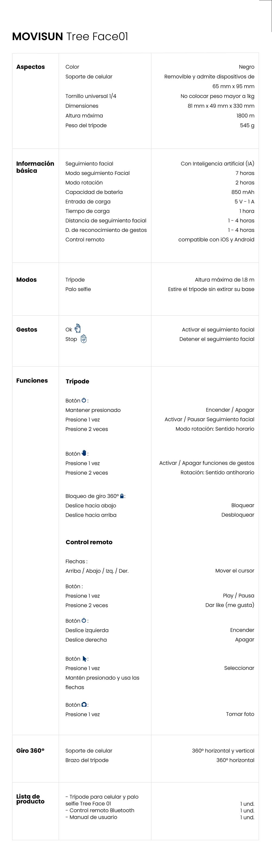The image size is (272, 868).
Task: Click the Gestos section heading
Action: [27, 329]
